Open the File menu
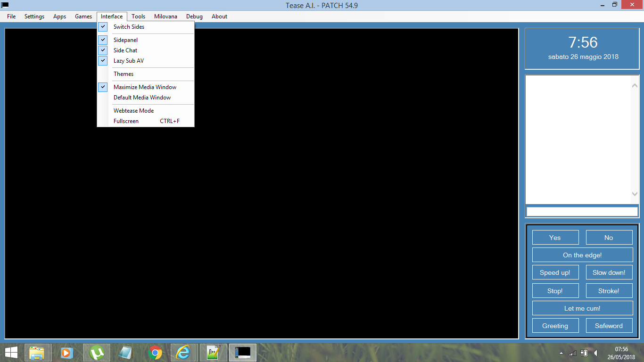 pos(11,16)
